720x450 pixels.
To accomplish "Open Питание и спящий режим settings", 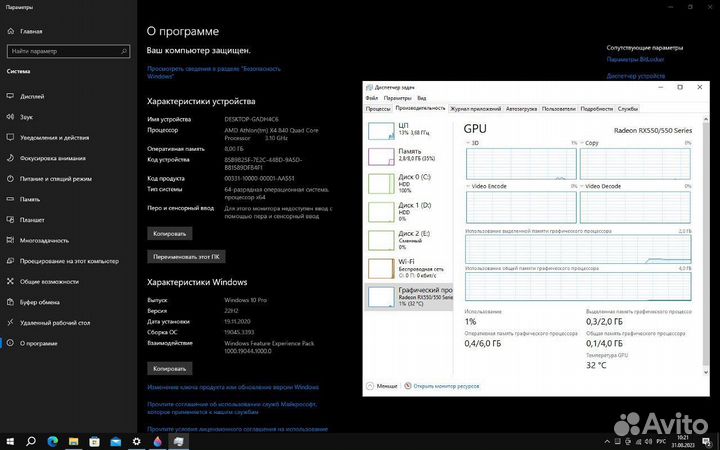I will coord(55,178).
